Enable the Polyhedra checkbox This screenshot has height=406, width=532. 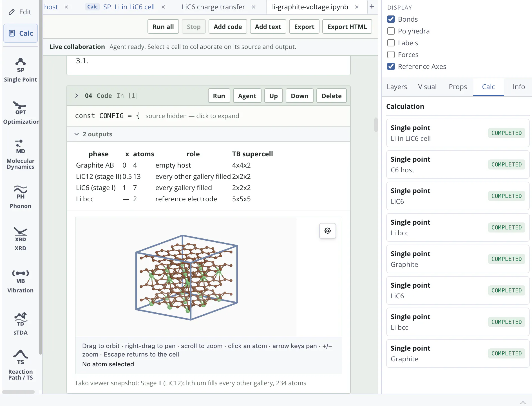click(x=391, y=31)
